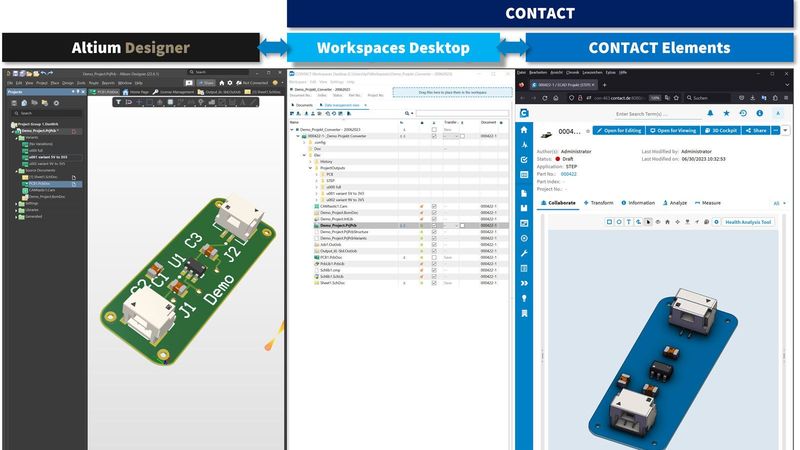Click the search magnifier in Workspaces Desktop
The image size is (800, 450).
point(407,113)
